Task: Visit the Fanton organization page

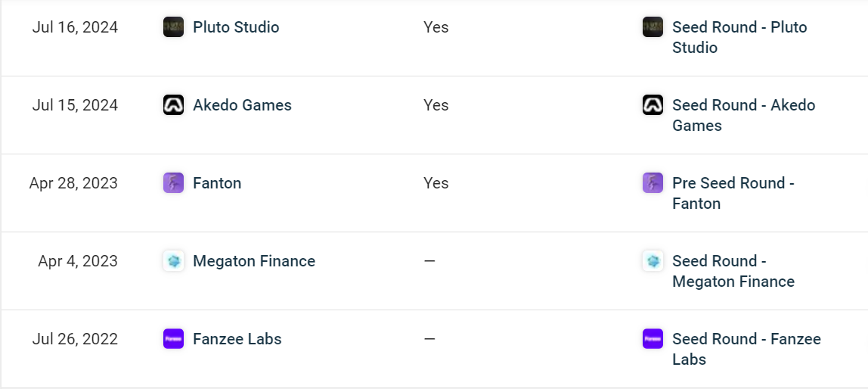Action: tap(217, 183)
